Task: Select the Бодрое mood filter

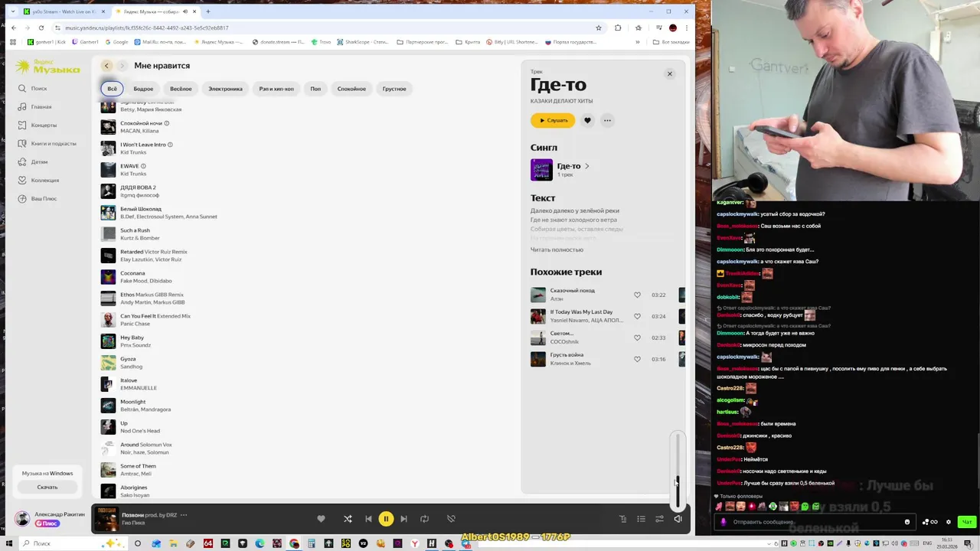Action: click(x=143, y=89)
